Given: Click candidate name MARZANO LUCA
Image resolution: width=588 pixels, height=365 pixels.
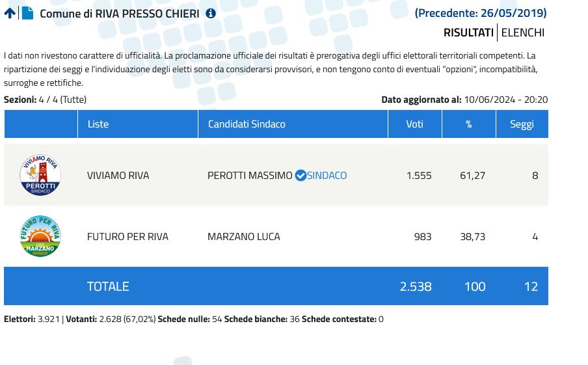Looking at the screenshot, I should click(244, 237).
